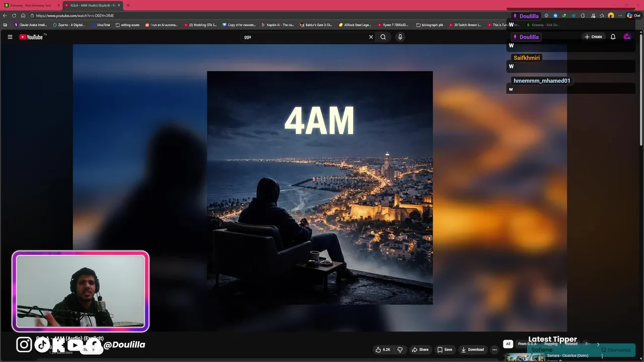Open the Copilot Chat button in toolbar
Screen dimensions: 644x362
point(633,16)
